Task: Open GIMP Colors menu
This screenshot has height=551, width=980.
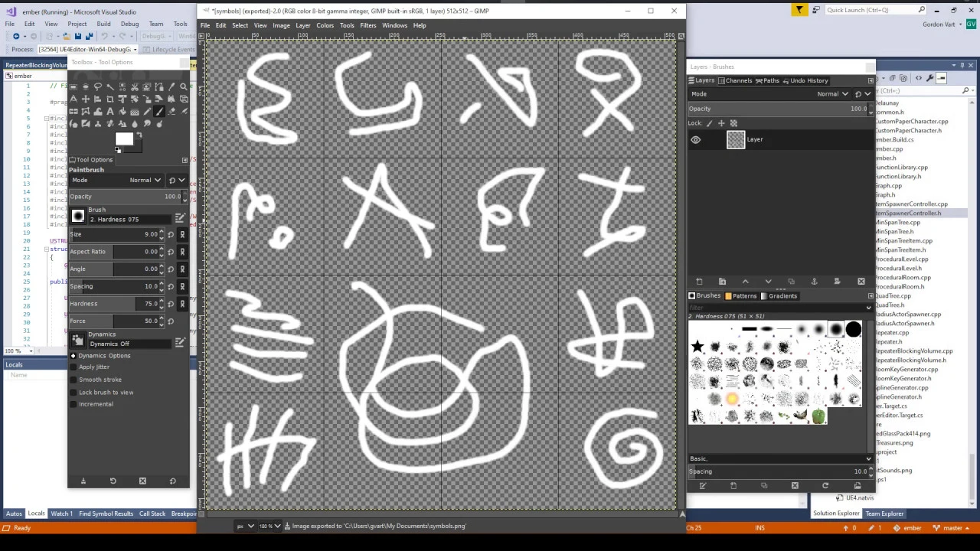Action: 325,25
